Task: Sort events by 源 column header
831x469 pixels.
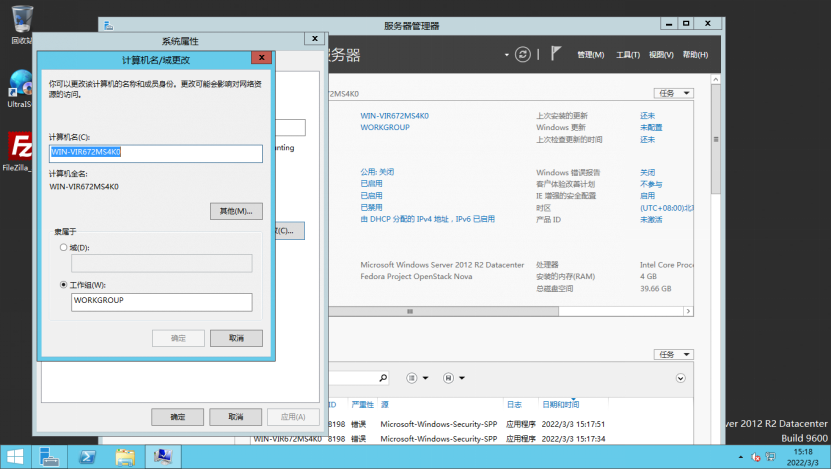Action: click(385, 404)
